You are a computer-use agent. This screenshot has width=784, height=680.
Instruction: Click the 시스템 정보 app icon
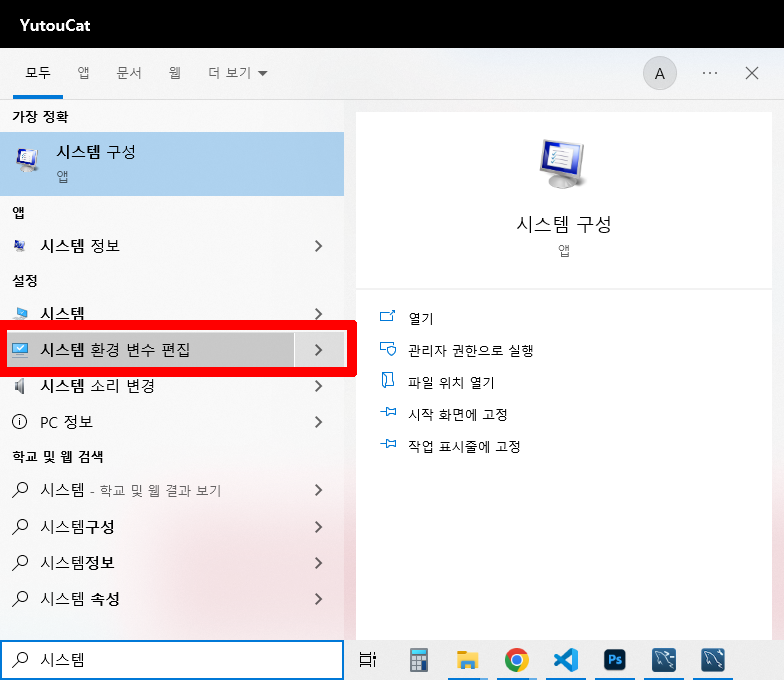20,246
